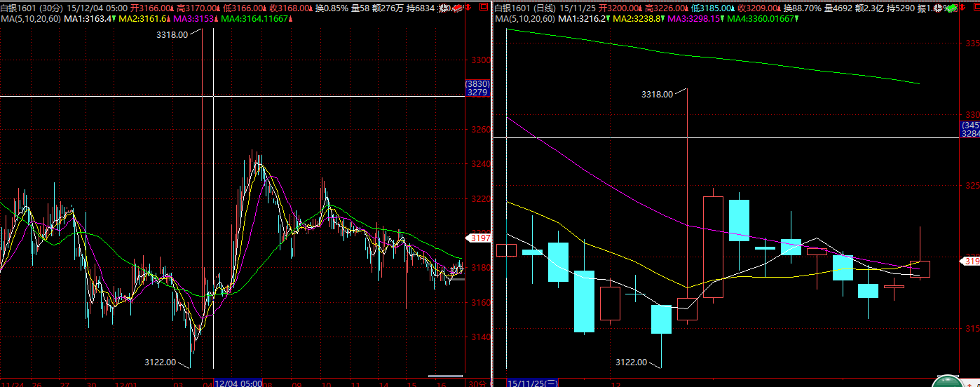Viewport: 980px width, 387px height.
Task: Click the 30分 period label at bottom of left chart
Action: pos(476,383)
